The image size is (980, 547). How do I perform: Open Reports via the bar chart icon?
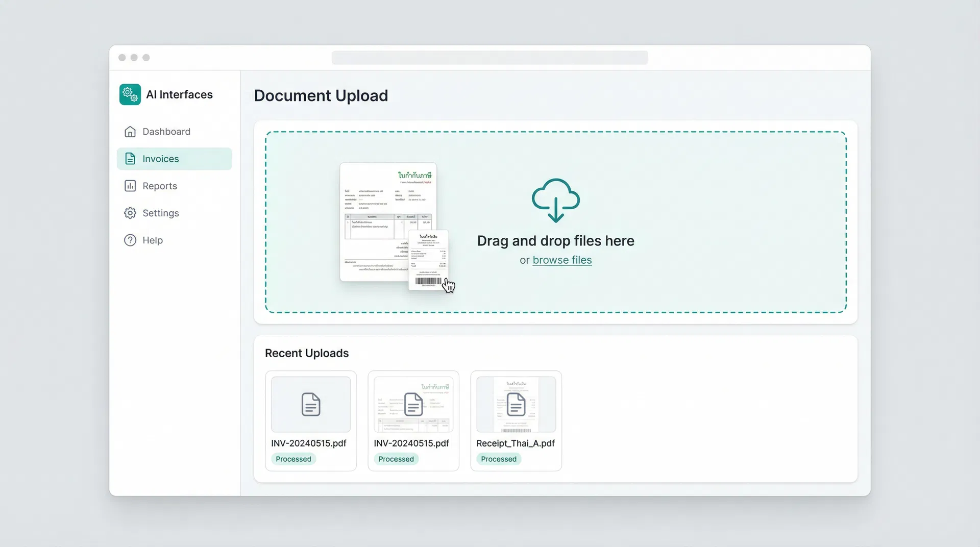pos(130,186)
